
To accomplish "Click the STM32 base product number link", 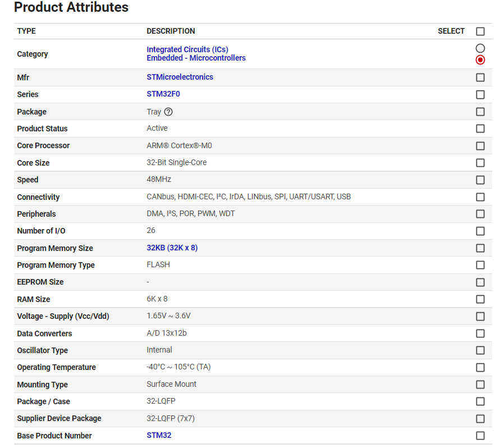I will 159,435.
